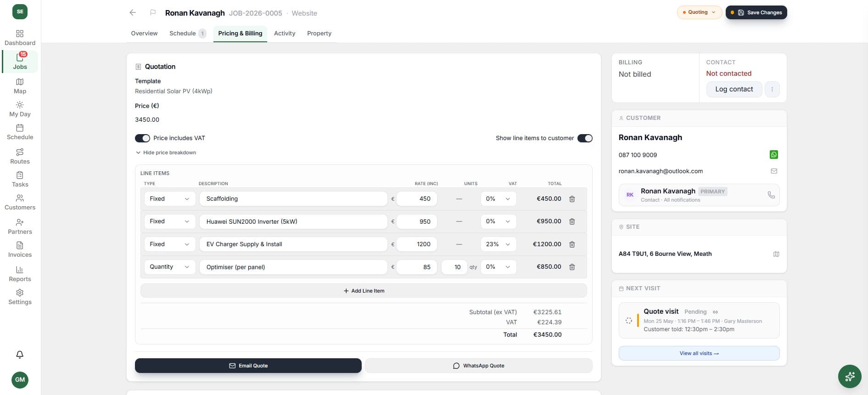
Task: Open Customers in the sidebar
Action: point(20,202)
